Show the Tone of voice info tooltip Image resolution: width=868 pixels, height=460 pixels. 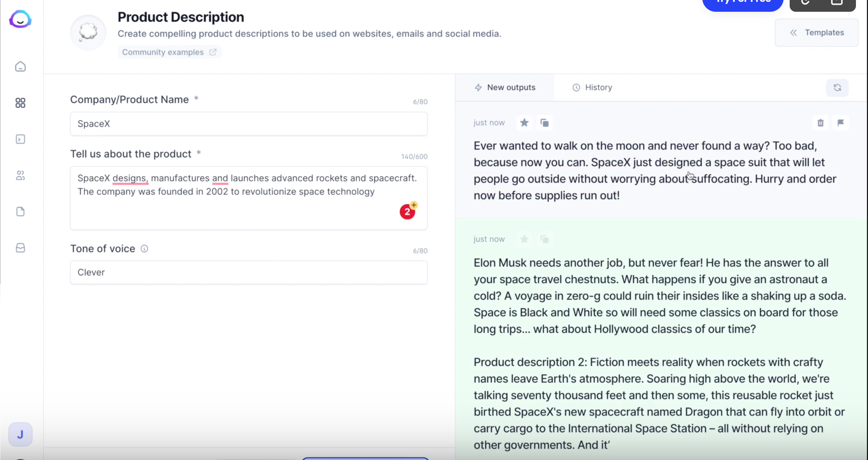[144, 249]
